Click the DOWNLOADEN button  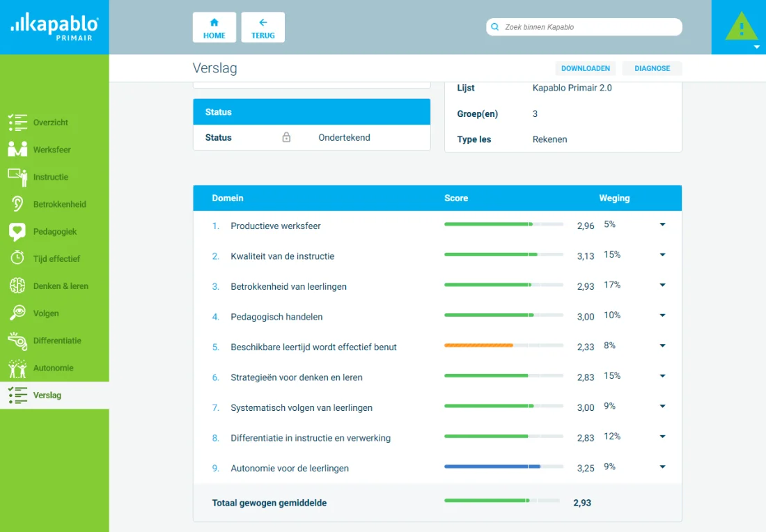click(x=585, y=68)
